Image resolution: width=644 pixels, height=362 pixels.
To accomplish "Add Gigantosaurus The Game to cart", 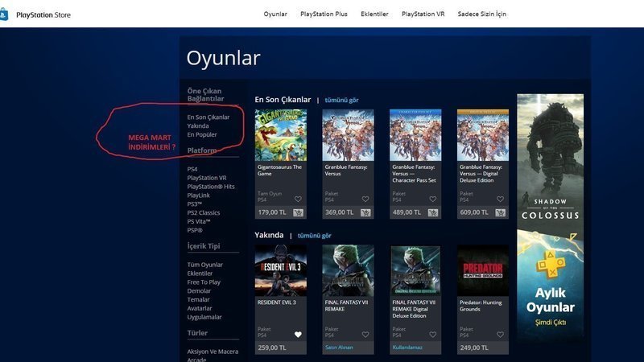I will point(298,212).
